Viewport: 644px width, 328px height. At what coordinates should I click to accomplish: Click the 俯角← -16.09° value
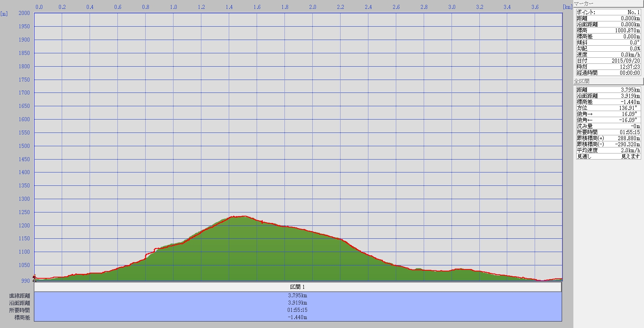tap(629, 120)
